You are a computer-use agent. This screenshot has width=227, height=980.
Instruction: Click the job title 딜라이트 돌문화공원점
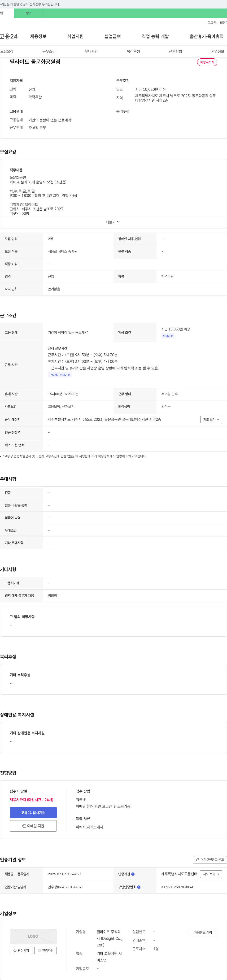tap(35, 62)
